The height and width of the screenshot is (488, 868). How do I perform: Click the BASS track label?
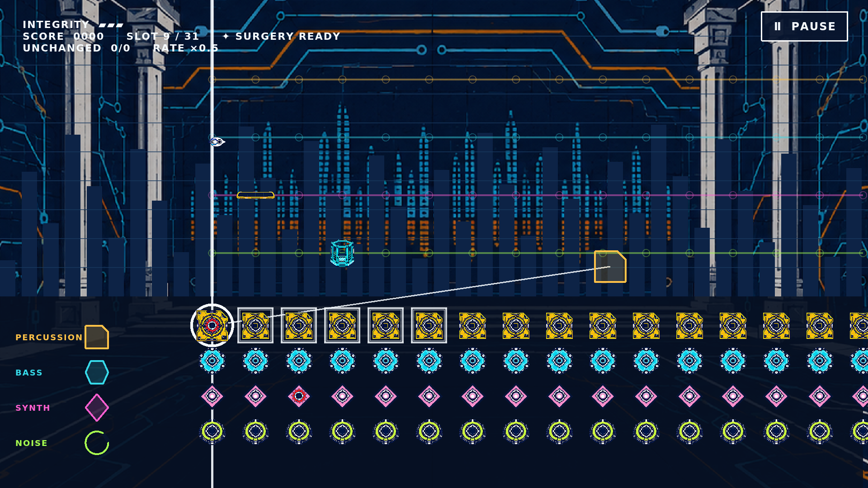point(29,373)
